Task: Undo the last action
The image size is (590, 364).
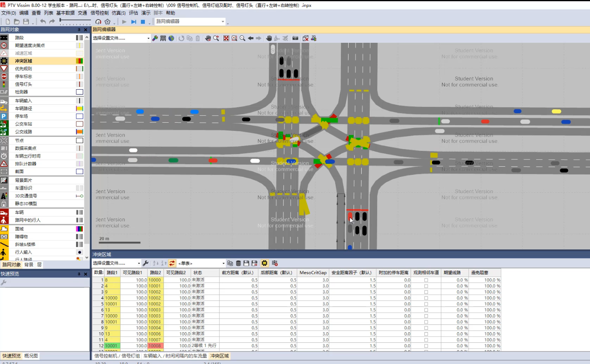Action: (43, 22)
